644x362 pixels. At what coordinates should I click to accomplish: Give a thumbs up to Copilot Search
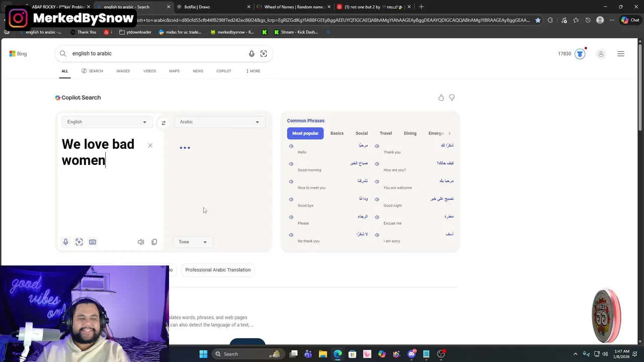[441, 98]
